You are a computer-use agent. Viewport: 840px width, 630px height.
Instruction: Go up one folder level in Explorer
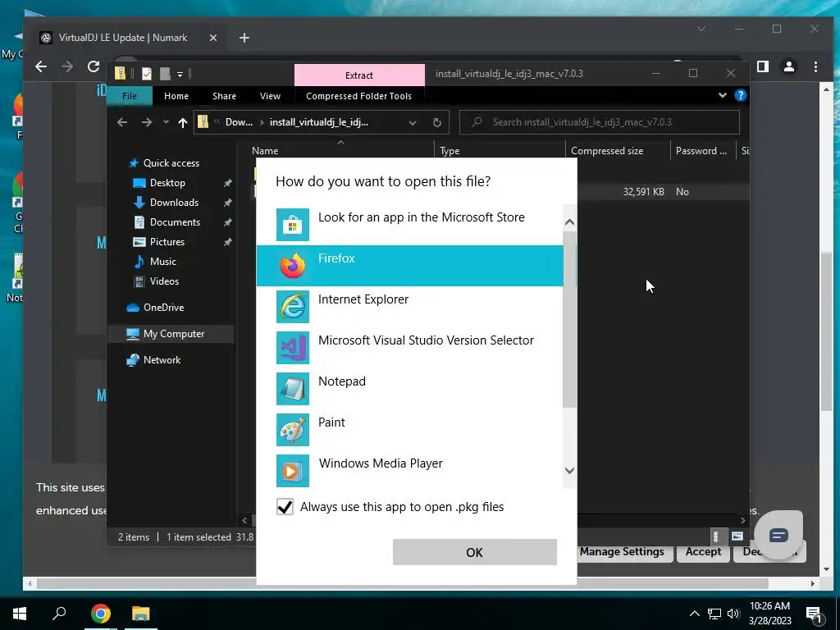[183, 123]
